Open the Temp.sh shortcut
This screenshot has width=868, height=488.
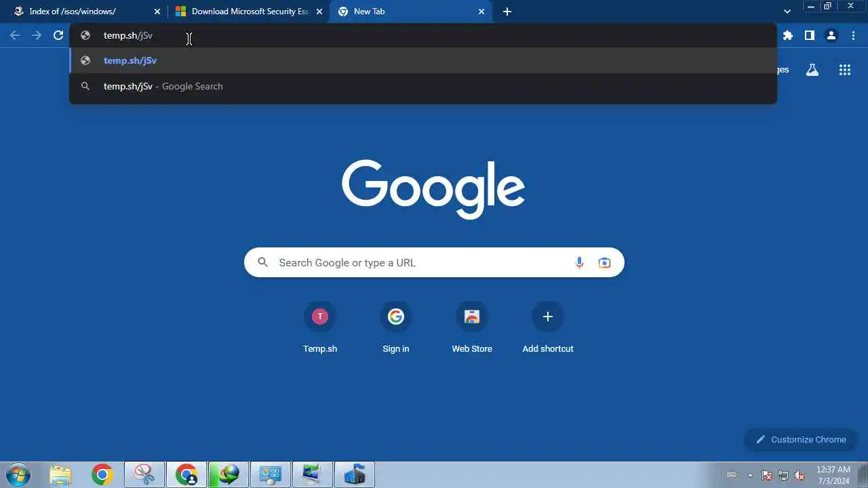320,328
